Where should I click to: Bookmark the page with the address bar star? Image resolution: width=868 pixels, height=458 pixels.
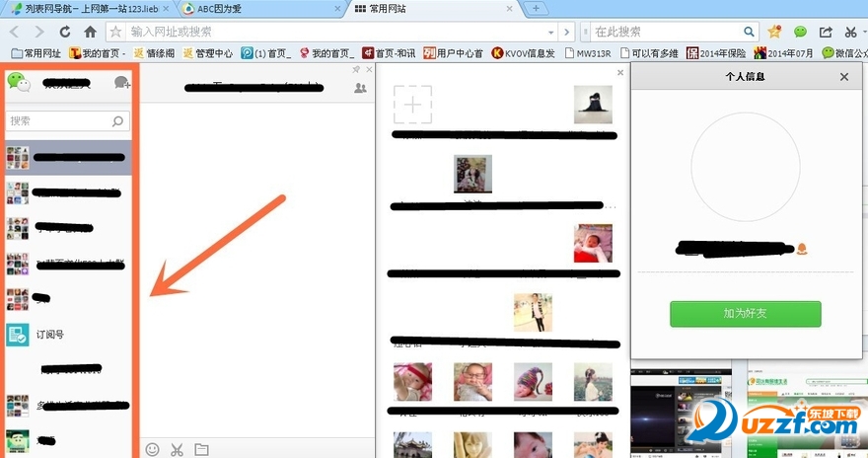coord(115,32)
